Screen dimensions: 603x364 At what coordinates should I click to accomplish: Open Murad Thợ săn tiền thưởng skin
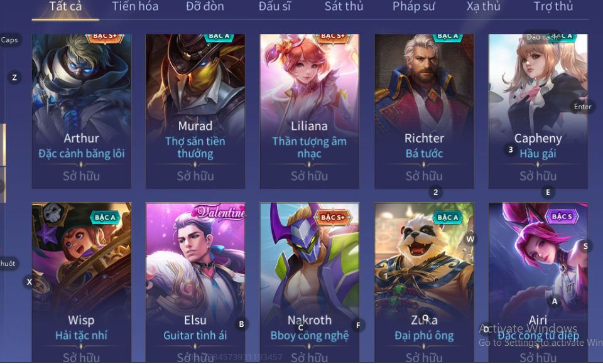(x=195, y=111)
